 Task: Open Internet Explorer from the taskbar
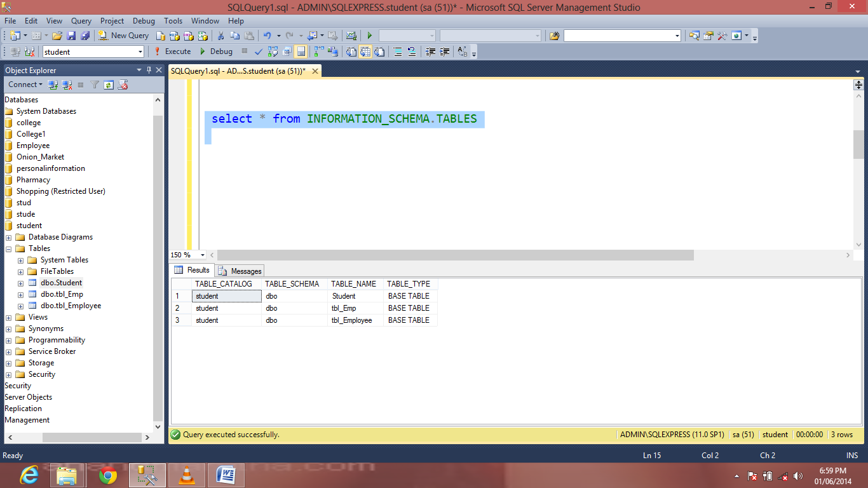point(29,475)
